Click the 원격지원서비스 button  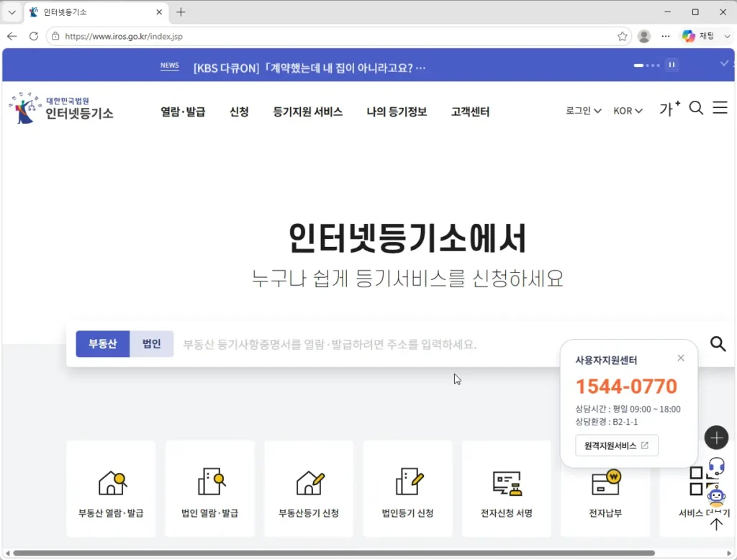click(616, 446)
